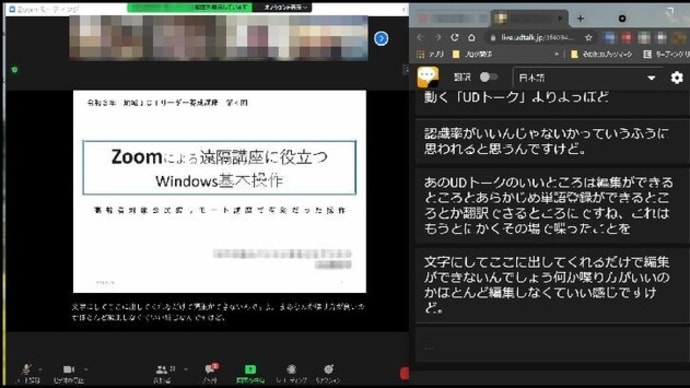Open UDTalk settings gear
This screenshot has height=388, width=690.
coord(676,77)
